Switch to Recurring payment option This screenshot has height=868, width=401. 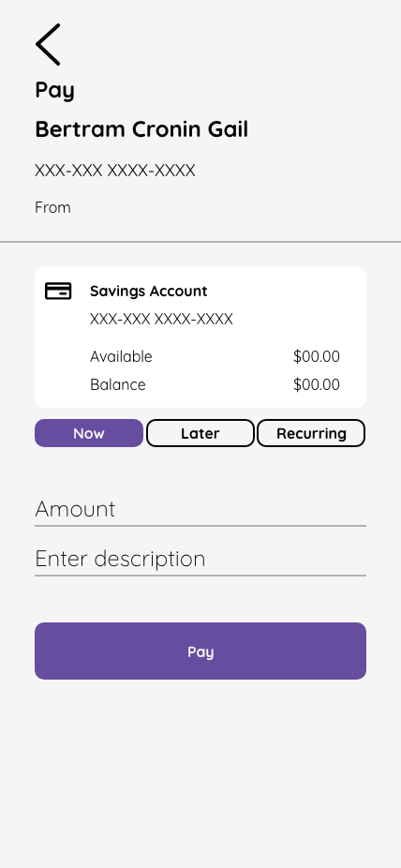coord(311,433)
